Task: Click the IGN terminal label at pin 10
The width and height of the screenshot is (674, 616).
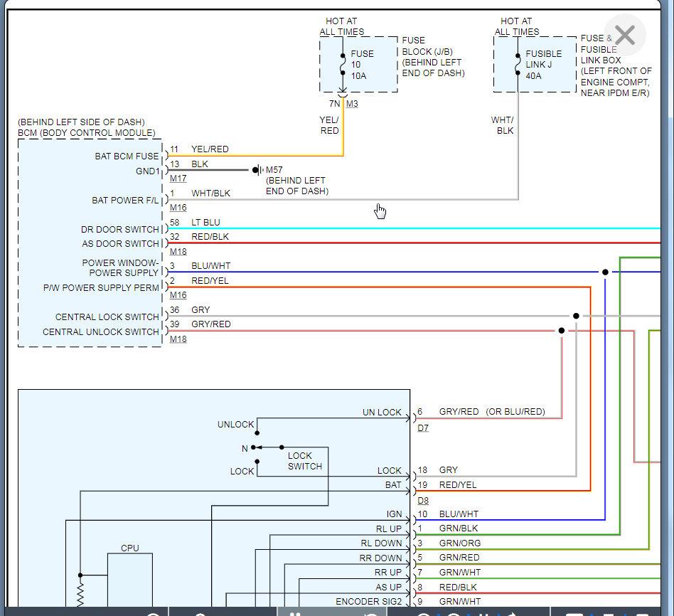Action: click(x=394, y=514)
